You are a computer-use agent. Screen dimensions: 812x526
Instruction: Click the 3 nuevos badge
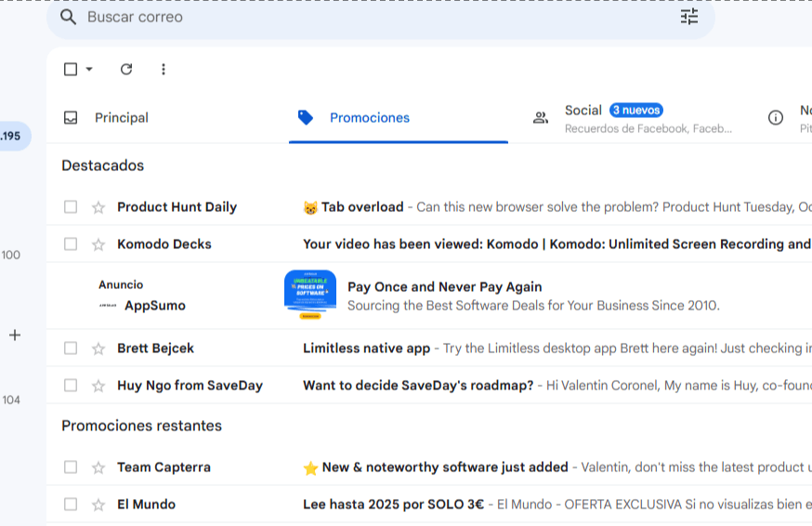point(635,111)
